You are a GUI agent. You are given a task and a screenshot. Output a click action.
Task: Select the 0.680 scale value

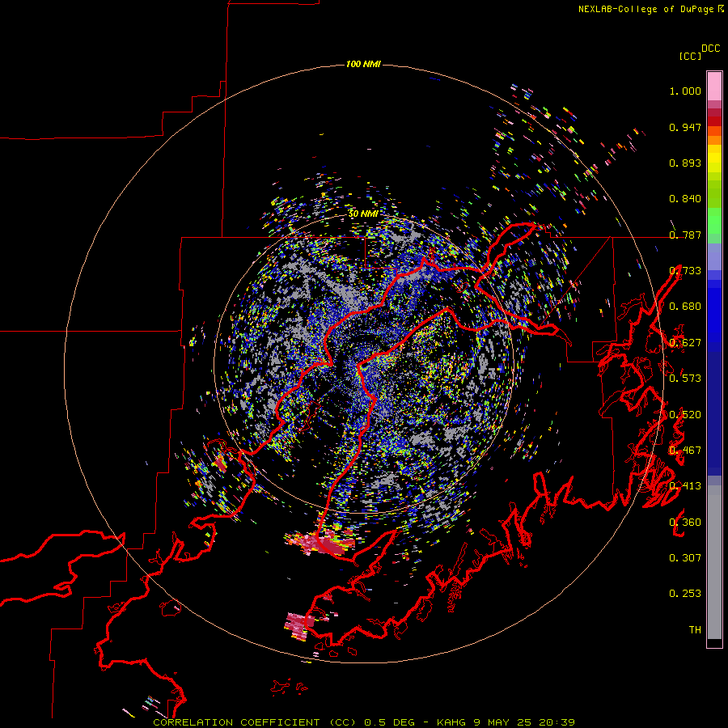pos(685,307)
